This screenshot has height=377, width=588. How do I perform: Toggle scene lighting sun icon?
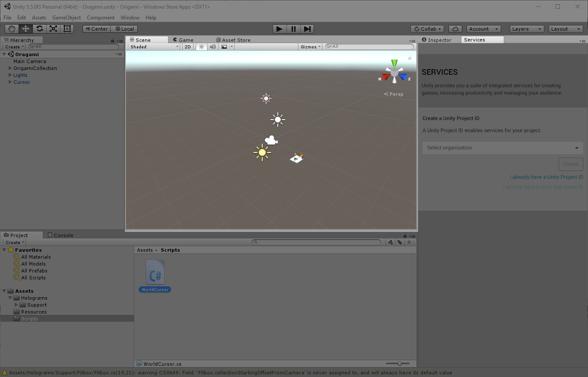coord(201,47)
